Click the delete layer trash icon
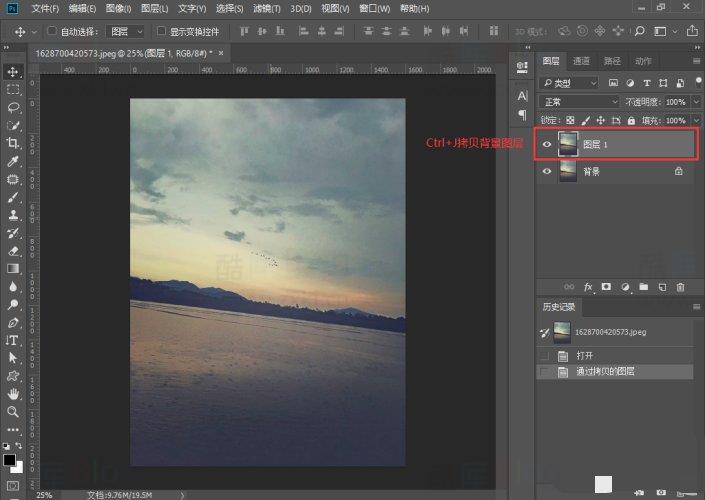The width and height of the screenshot is (705, 500). coord(681,287)
